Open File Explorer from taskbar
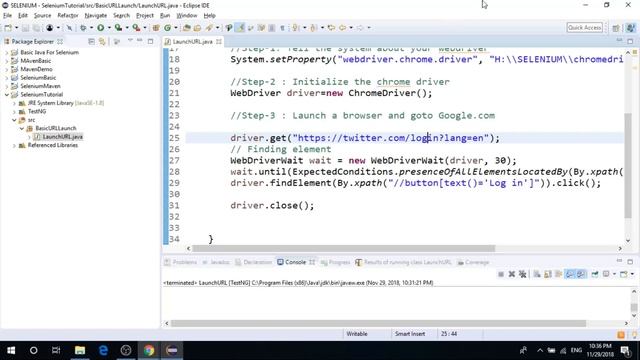This screenshot has width=640, height=360. point(80,350)
